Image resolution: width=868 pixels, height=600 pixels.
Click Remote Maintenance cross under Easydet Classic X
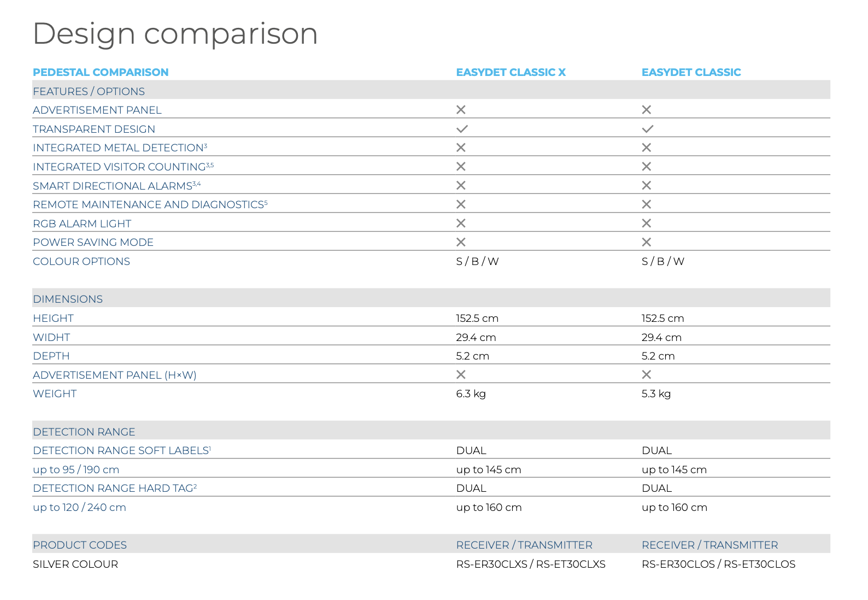[461, 204]
